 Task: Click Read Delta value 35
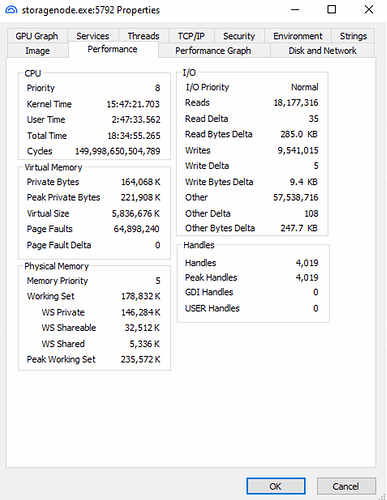pyautogui.click(x=314, y=119)
